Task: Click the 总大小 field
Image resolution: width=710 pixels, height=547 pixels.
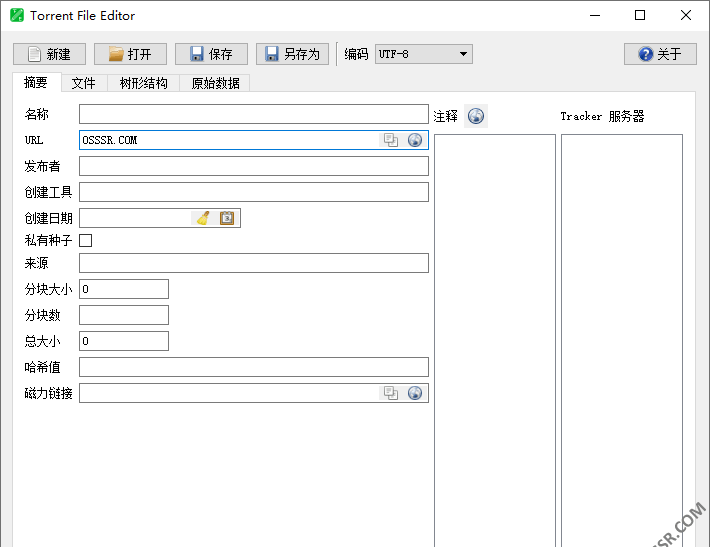Action: pyautogui.click(x=124, y=341)
